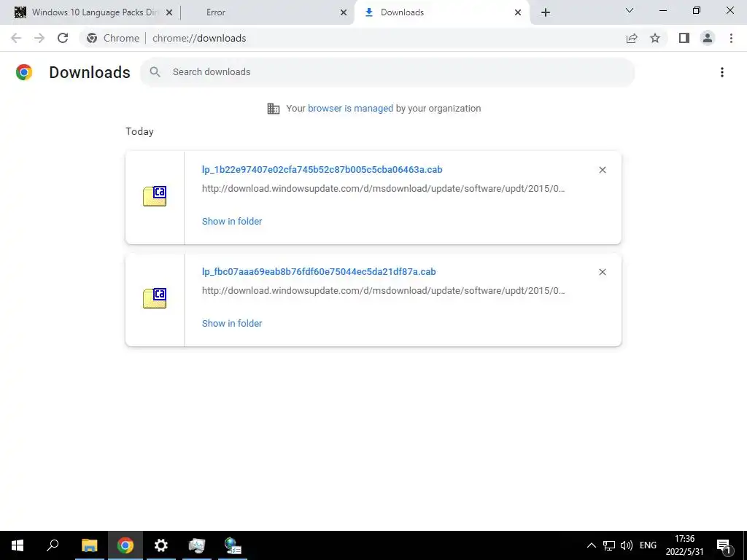Open the side panel icon
The image size is (747, 560).
[684, 38]
